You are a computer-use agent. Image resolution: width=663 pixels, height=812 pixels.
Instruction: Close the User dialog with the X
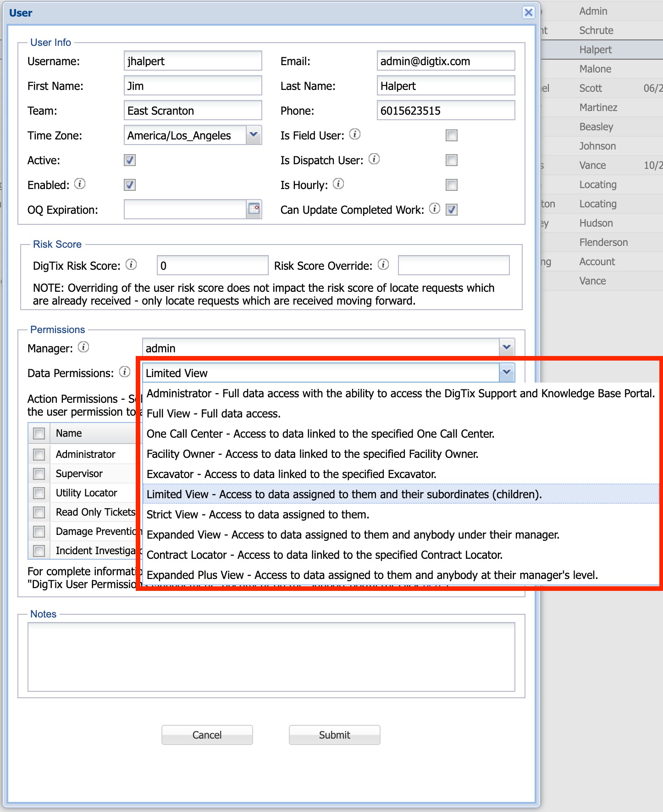click(x=529, y=12)
